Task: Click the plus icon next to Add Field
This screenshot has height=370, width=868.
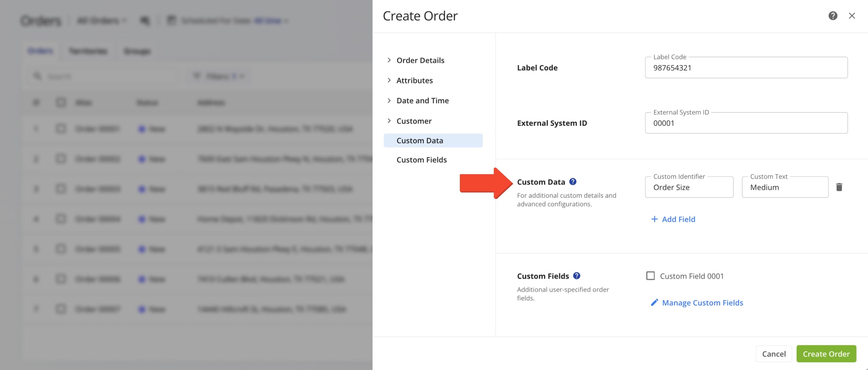Action: 654,219
